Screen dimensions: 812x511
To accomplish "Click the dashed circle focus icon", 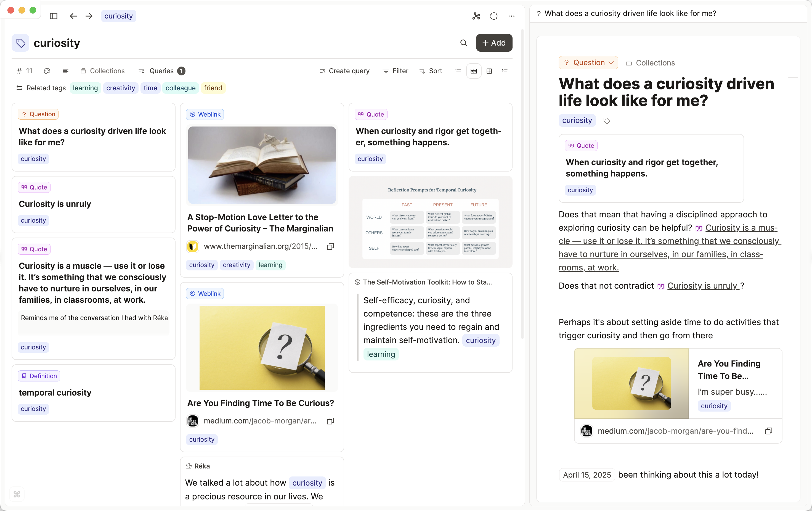I will click(x=494, y=16).
